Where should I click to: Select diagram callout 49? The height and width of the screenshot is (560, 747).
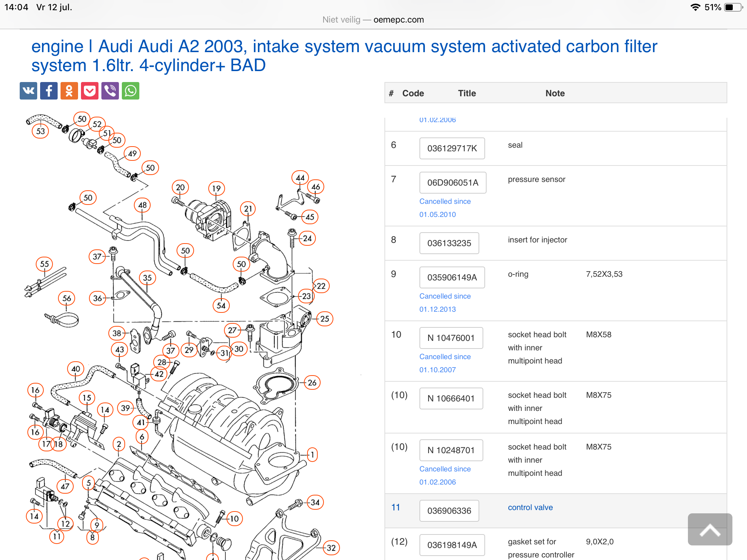[x=132, y=154]
